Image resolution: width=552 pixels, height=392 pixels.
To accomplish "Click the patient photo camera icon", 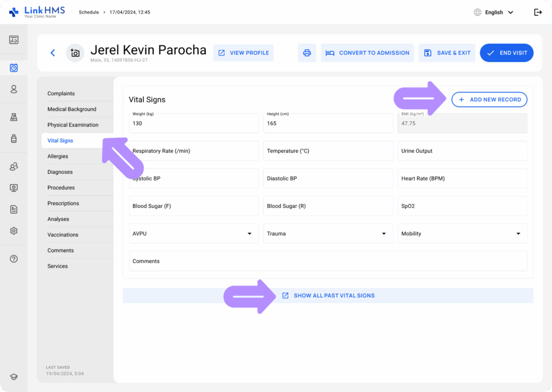I will point(75,53).
